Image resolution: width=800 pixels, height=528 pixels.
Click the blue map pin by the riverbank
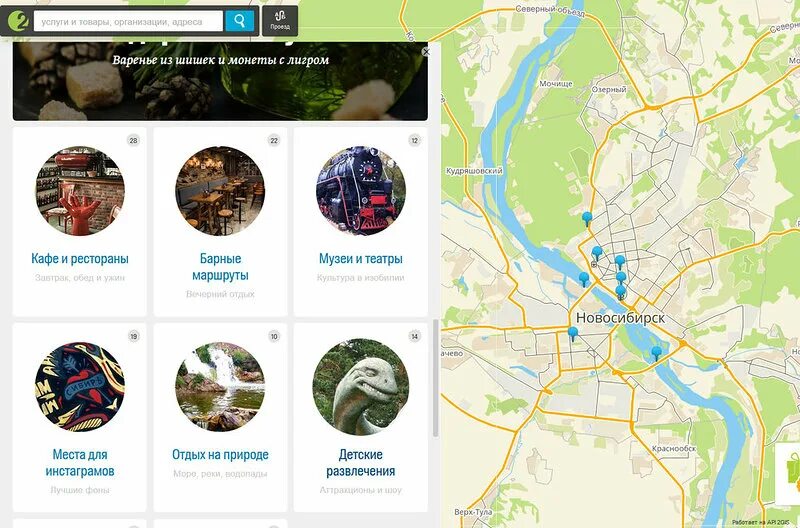[584, 279]
